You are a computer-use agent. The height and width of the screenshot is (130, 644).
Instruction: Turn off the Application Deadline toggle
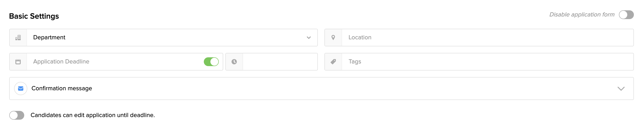pos(211,62)
